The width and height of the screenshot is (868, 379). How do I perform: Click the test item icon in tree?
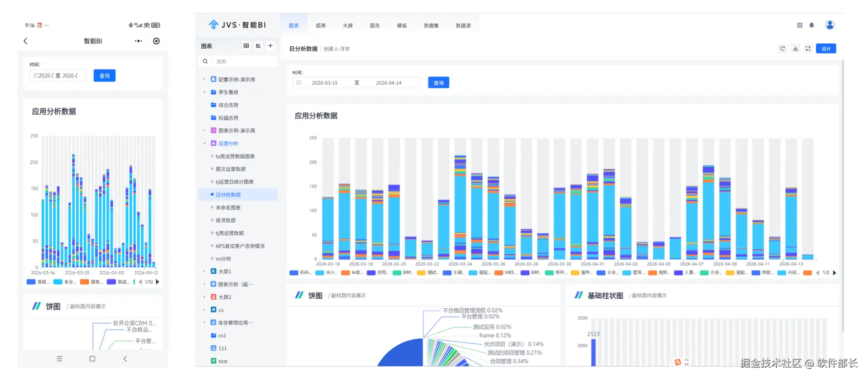pyautogui.click(x=214, y=361)
